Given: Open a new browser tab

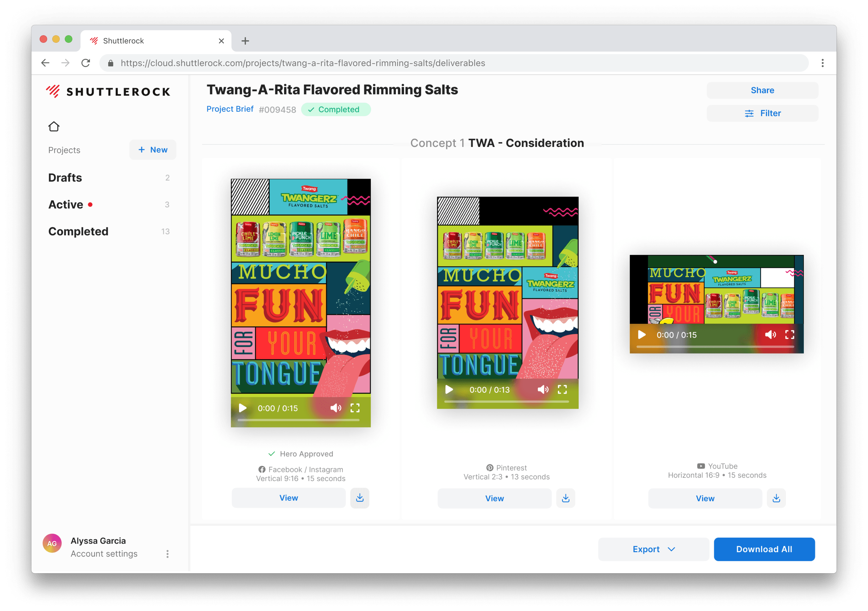Looking at the screenshot, I should click(x=245, y=41).
